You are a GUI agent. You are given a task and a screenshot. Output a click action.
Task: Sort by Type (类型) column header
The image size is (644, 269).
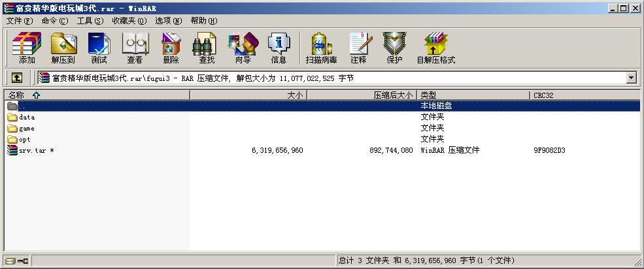(473, 95)
